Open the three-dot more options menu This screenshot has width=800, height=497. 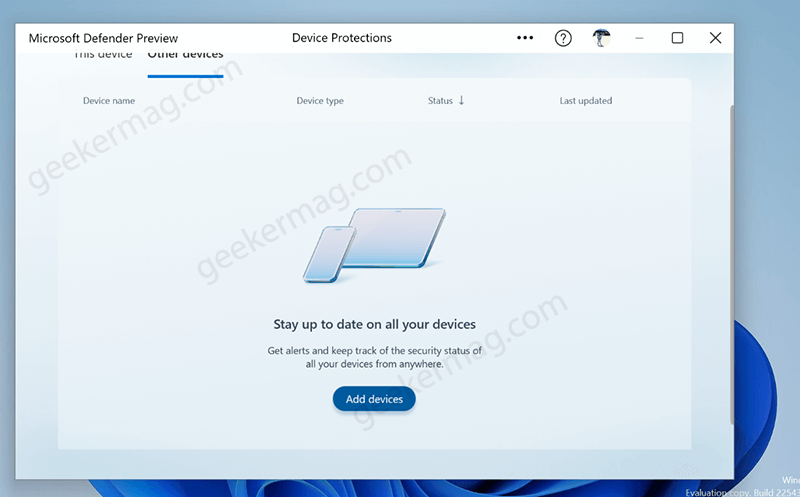524,38
